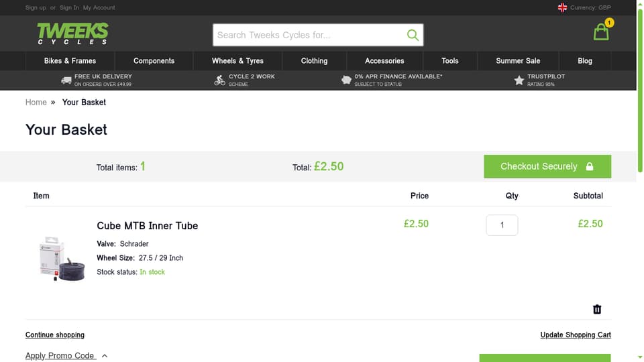This screenshot has width=644, height=362.
Task: Open the Blog menu item
Action: [x=585, y=61]
